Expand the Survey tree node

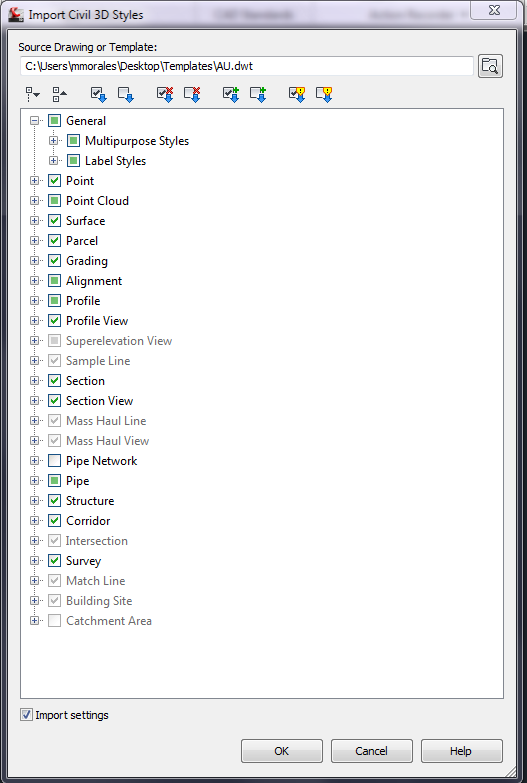[x=34, y=560]
